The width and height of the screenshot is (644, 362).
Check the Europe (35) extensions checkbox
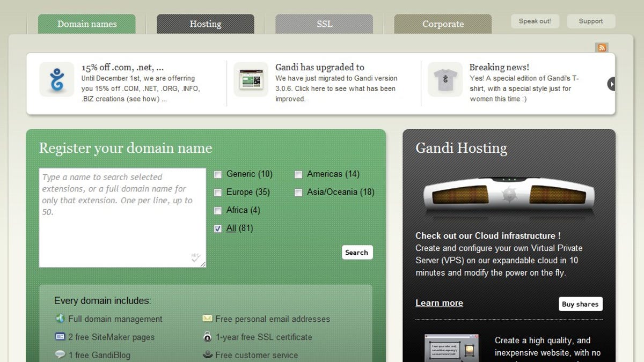tap(218, 193)
